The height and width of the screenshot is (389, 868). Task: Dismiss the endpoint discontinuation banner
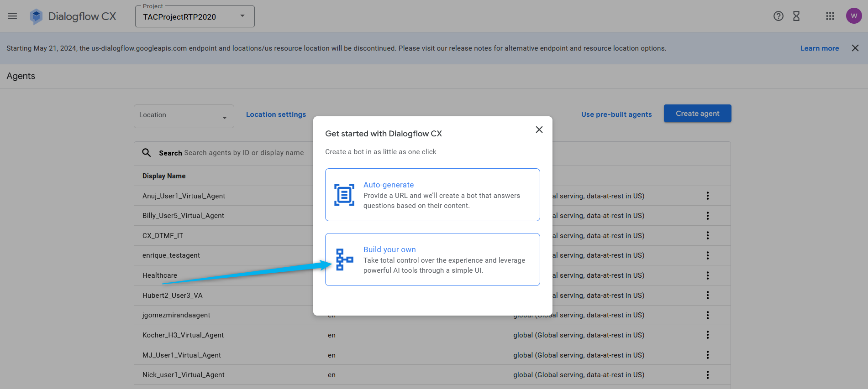(x=855, y=48)
